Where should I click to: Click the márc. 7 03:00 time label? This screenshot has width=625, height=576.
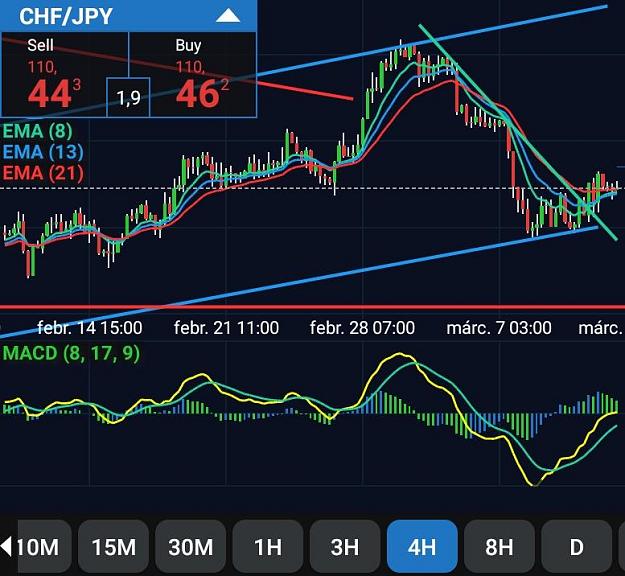click(x=499, y=328)
